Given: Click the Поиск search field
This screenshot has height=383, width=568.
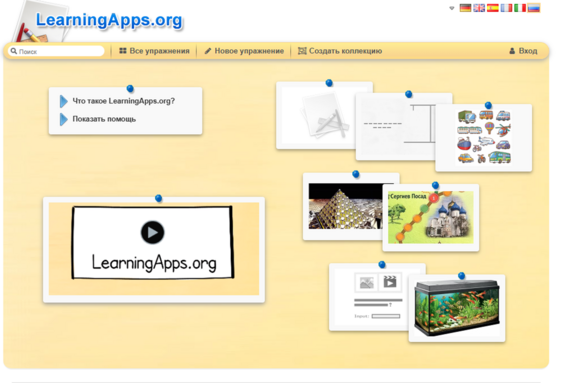Looking at the screenshot, I should 57,51.
